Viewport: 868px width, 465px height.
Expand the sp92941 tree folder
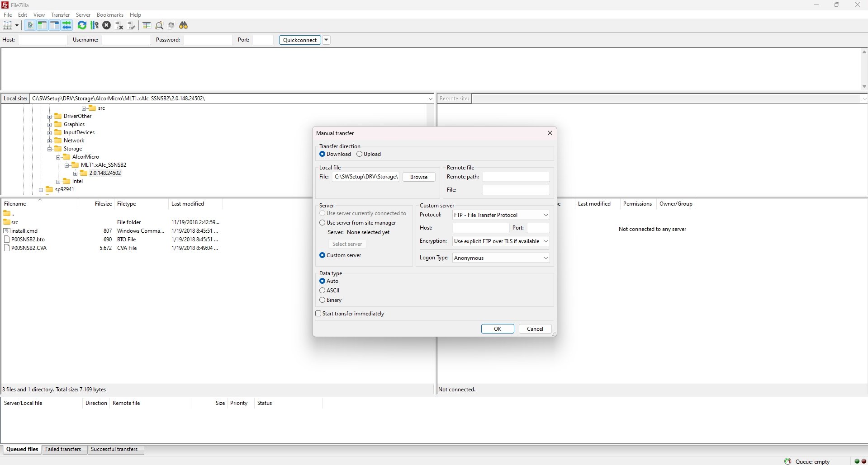coord(41,189)
